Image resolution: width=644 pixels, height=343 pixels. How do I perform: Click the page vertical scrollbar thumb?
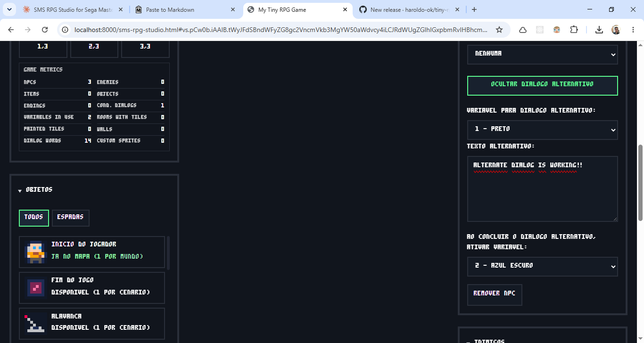tap(640, 182)
